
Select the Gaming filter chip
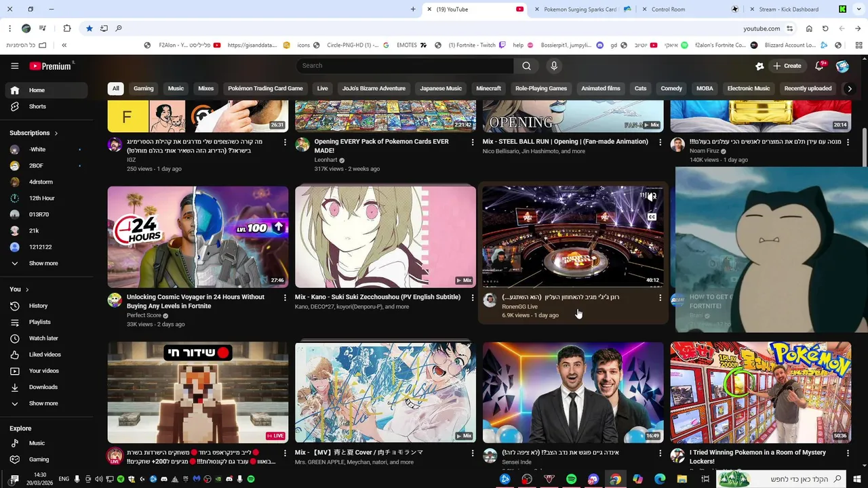coord(143,89)
